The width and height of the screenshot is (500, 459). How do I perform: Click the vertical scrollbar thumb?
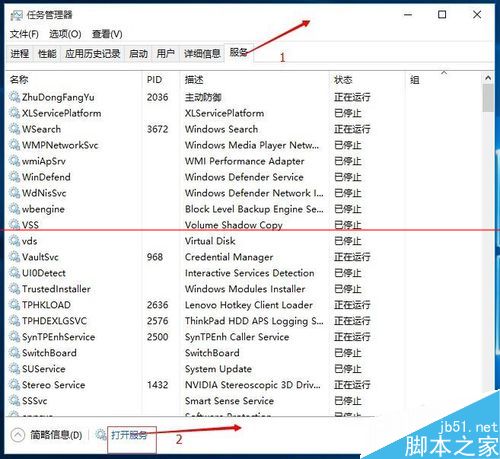click(488, 98)
